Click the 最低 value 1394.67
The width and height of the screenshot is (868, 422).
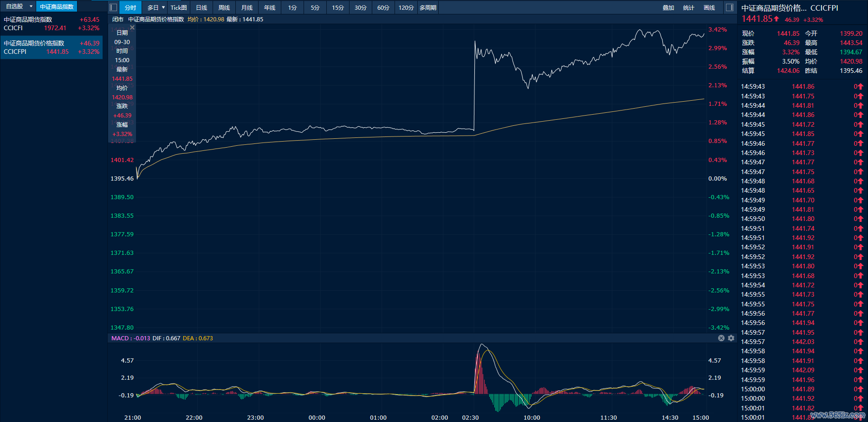[x=851, y=52]
